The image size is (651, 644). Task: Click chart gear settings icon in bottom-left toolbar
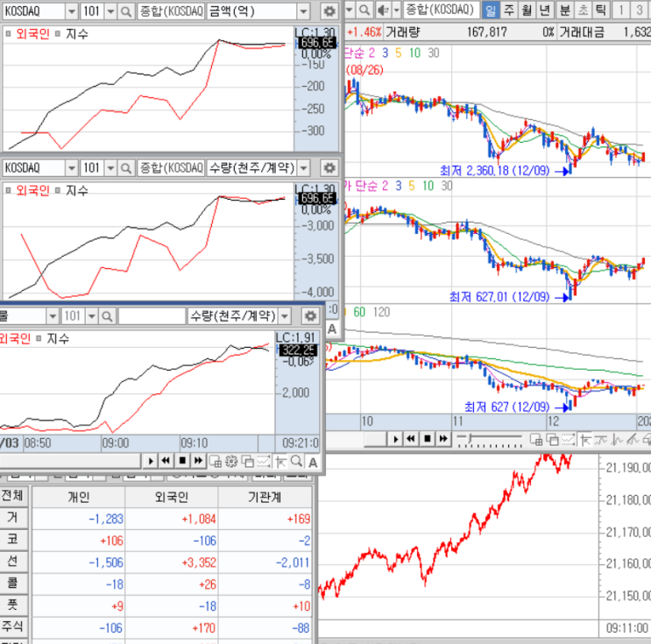coord(231,461)
